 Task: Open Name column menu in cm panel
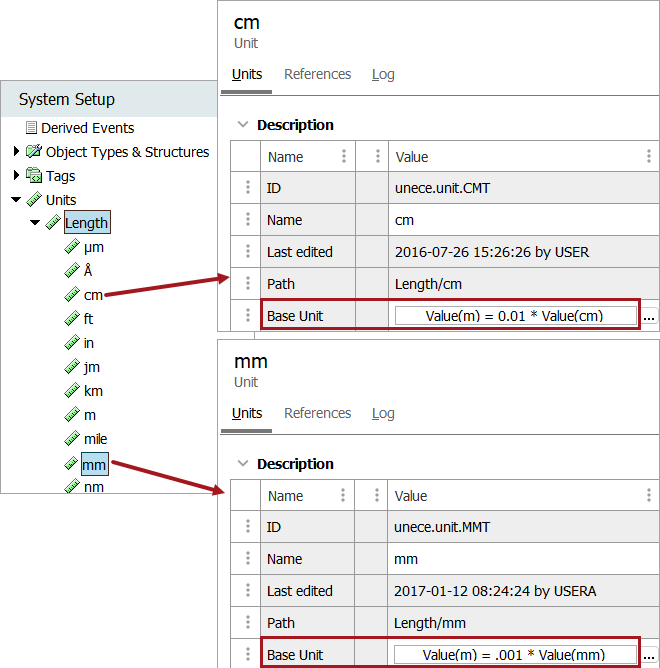(344, 156)
